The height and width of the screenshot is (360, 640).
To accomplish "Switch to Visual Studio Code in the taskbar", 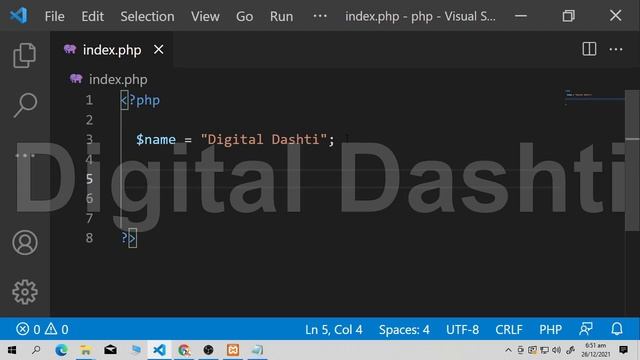I will [x=160, y=350].
